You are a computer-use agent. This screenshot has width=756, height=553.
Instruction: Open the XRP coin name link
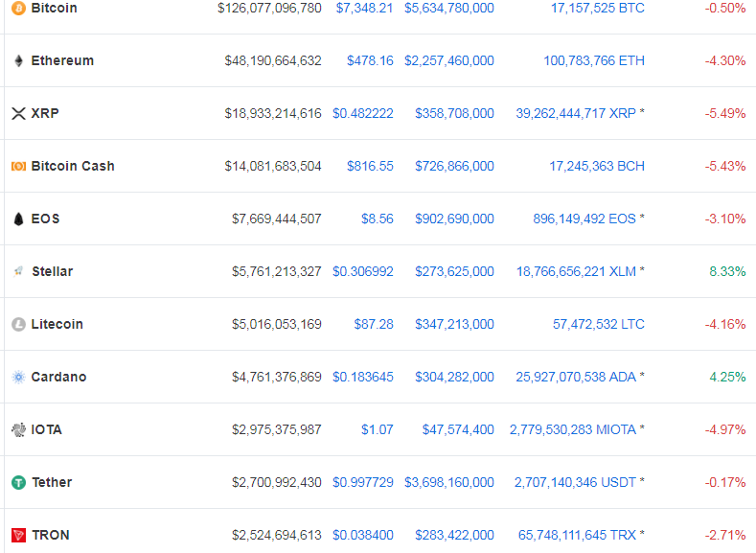tap(45, 113)
